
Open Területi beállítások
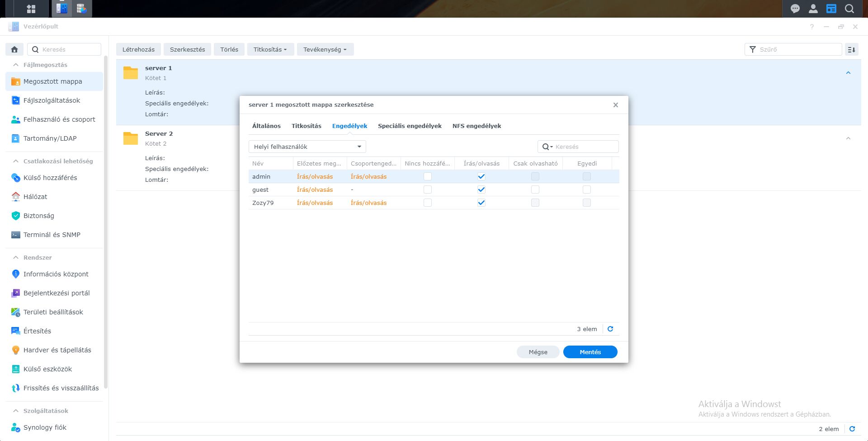[54, 312]
